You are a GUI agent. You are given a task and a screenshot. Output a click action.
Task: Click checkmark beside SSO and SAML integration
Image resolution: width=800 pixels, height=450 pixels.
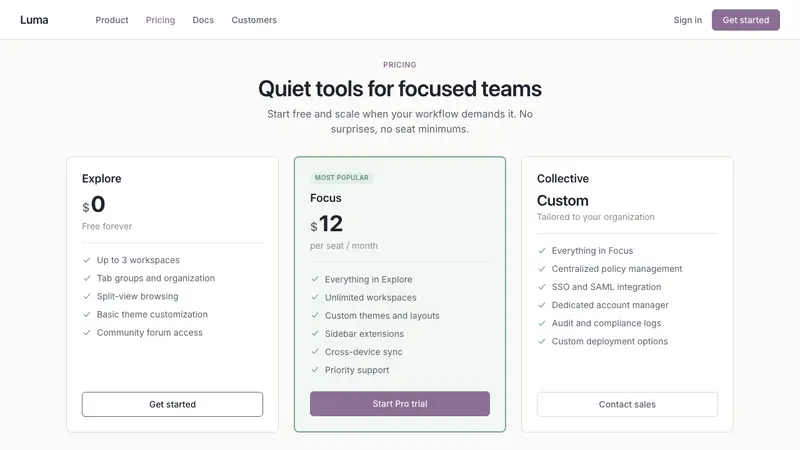click(542, 287)
